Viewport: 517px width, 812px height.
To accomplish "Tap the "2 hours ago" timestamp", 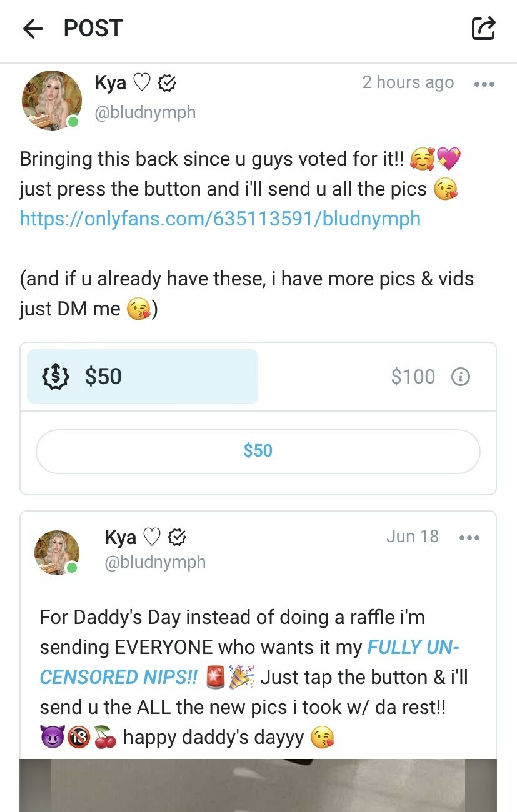I will [x=408, y=83].
